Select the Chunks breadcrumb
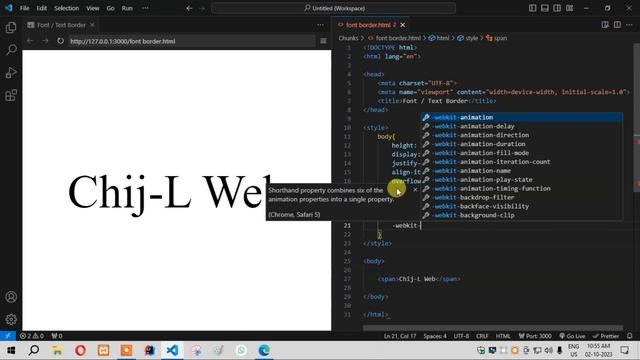The height and width of the screenshot is (360, 640). [x=348, y=38]
